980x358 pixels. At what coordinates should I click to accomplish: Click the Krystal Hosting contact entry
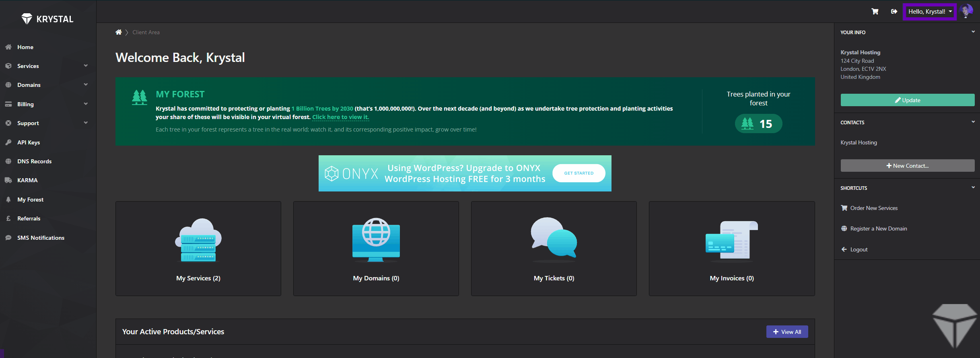point(859,142)
